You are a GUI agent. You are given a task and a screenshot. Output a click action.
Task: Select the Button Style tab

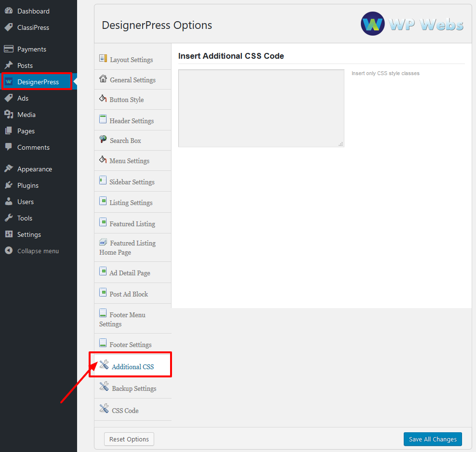tap(132, 100)
